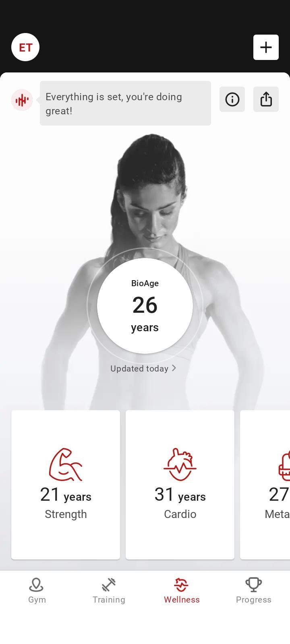
Task: Tap the plus add button
Action: coord(266,47)
